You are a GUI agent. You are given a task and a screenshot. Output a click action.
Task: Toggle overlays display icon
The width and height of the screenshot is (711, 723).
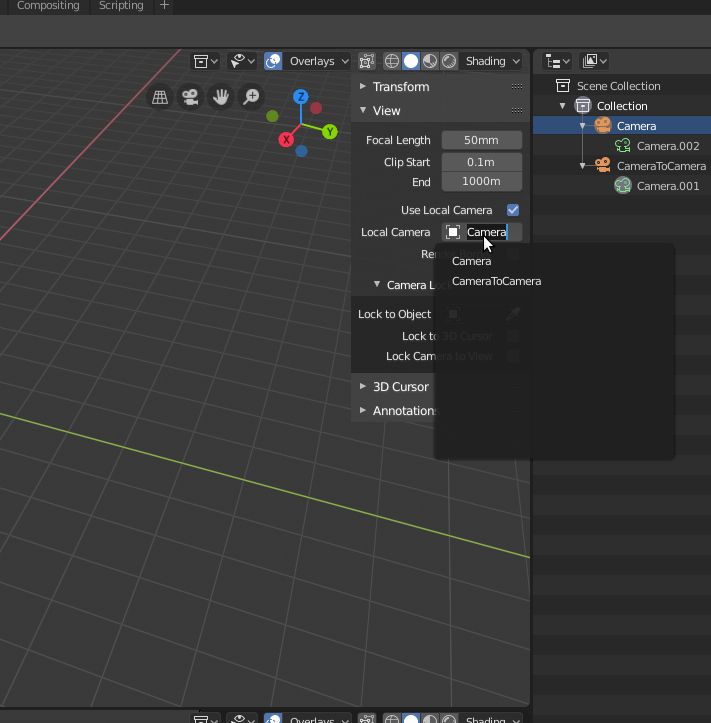(x=273, y=61)
